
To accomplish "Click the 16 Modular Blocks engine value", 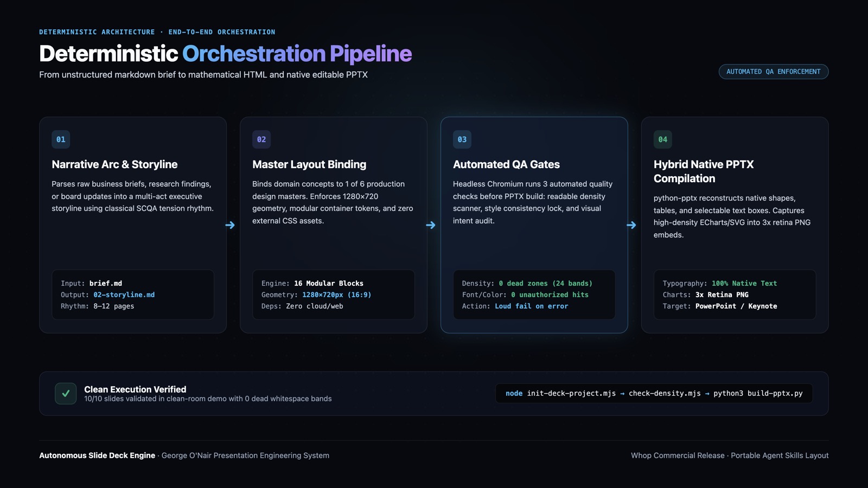I will 329,284.
